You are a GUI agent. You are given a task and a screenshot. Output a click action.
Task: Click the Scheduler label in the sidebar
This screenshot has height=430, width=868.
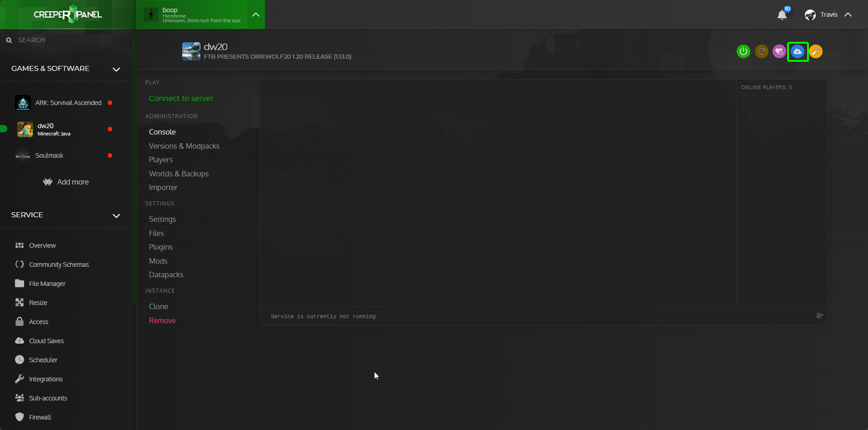(x=43, y=360)
